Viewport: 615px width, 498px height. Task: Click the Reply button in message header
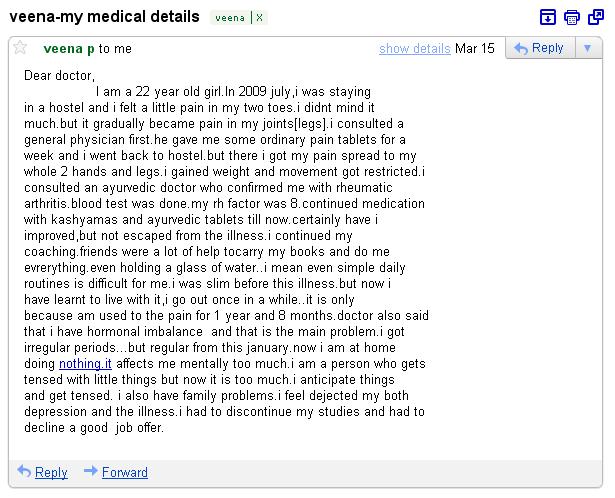click(x=538, y=48)
